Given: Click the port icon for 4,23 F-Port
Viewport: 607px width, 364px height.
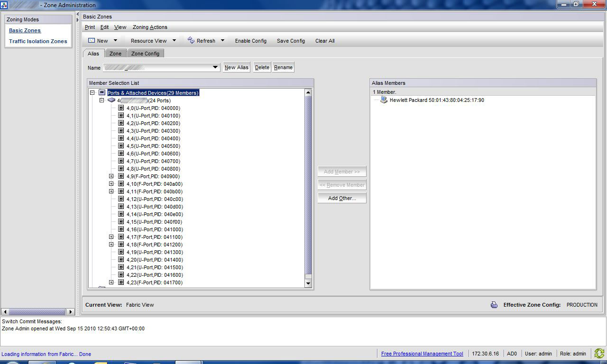Looking at the screenshot, I should click(121, 282).
